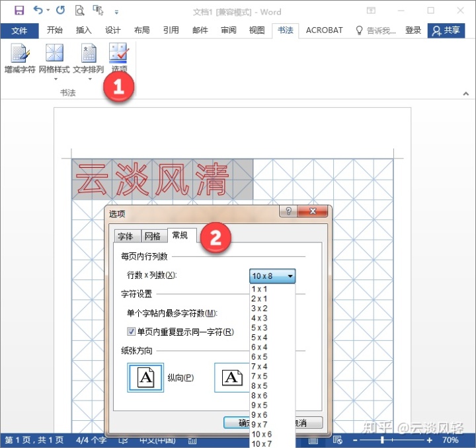Viewport: 476px width, 448px height.
Task: Click 登录 to sign in
Action: 413,30
